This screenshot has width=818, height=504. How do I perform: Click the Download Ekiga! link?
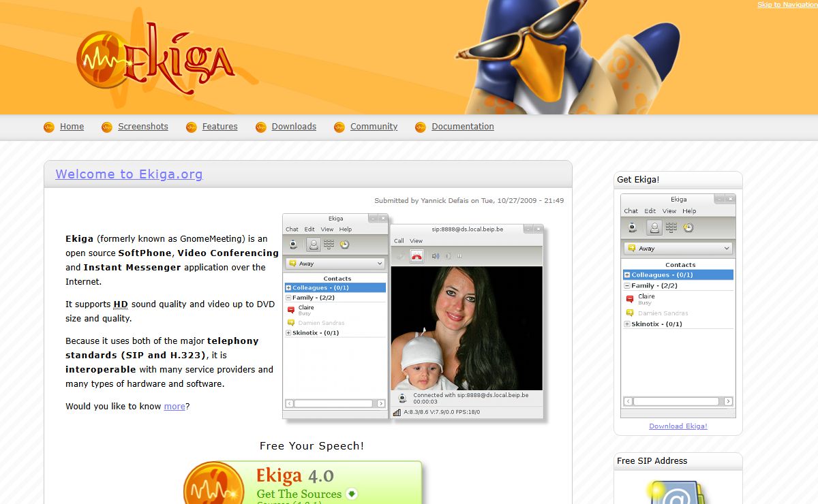678,426
